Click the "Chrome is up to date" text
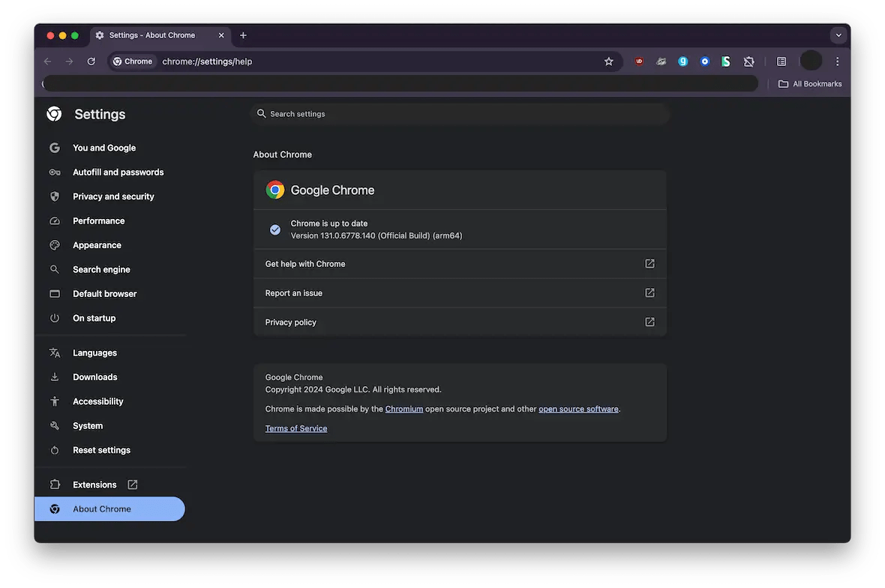 (x=329, y=223)
